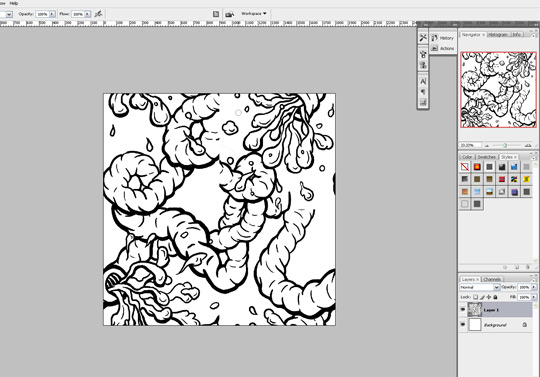Screen dimensions: 540x377
Task: Toggle Lock image pixels brush icon
Action: [482, 297]
